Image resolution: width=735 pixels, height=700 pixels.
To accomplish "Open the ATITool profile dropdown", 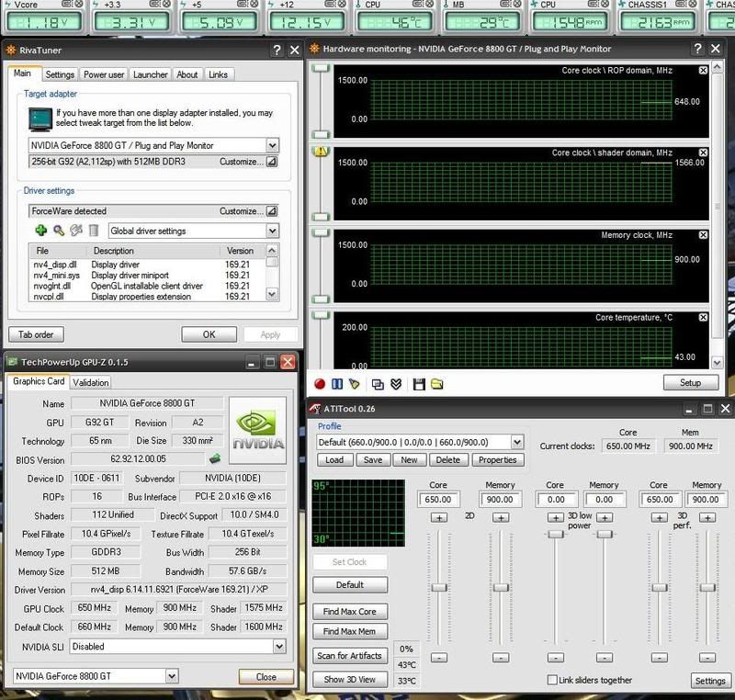I will (517, 442).
